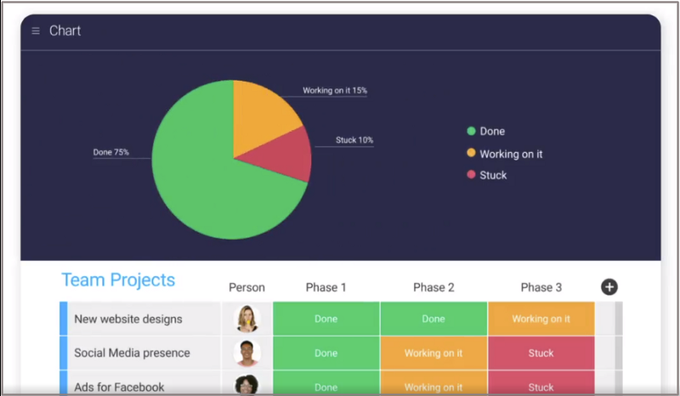The width and height of the screenshot is (680, 396).
Task: Change Phase 1 status of Ads for Facebook
Action: click(326, 383)
